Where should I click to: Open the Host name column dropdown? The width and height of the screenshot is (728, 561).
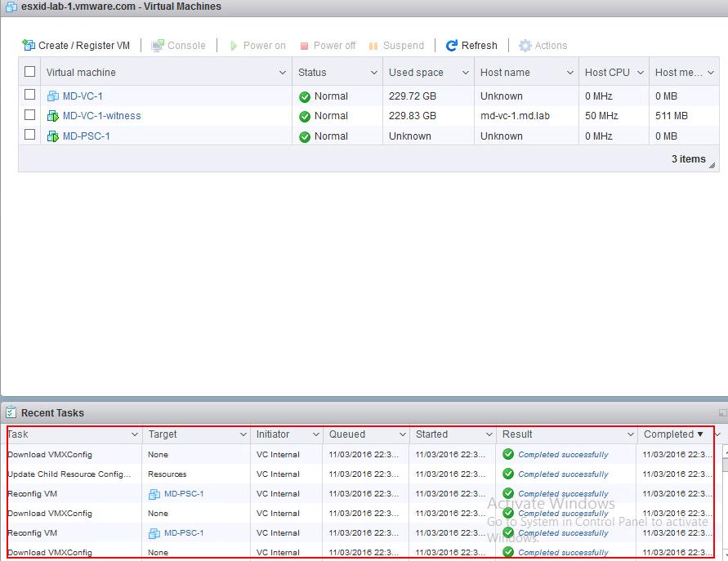[569, 73]
